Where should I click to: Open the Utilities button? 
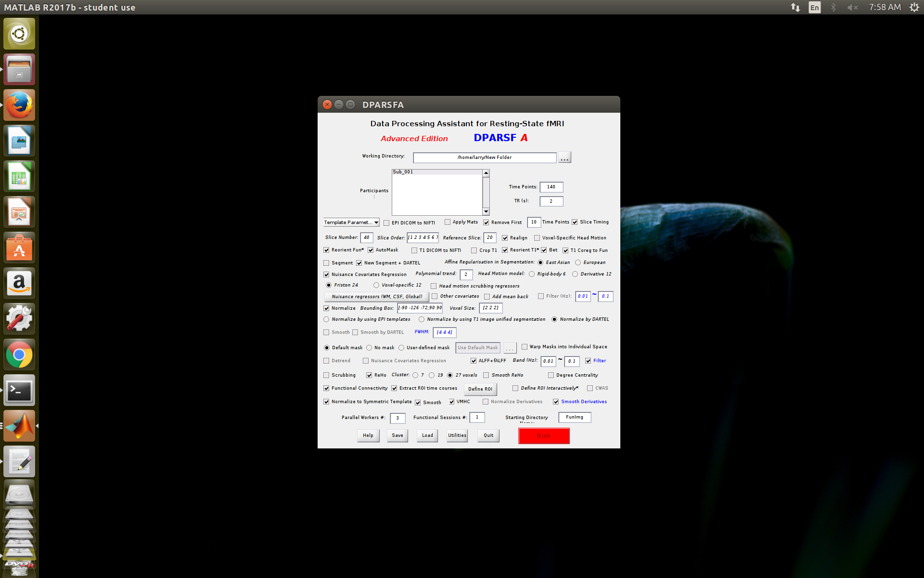[457, 435]
